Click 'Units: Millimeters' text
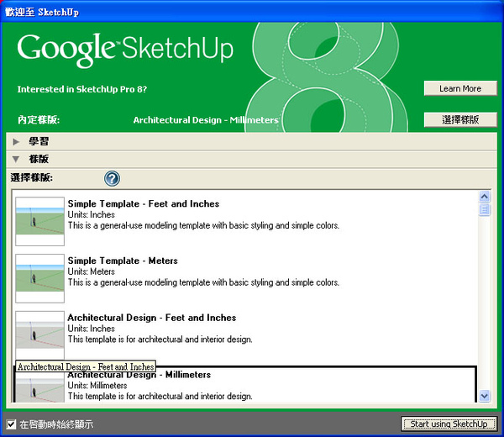Screen dimensions: 504x437 97,385
